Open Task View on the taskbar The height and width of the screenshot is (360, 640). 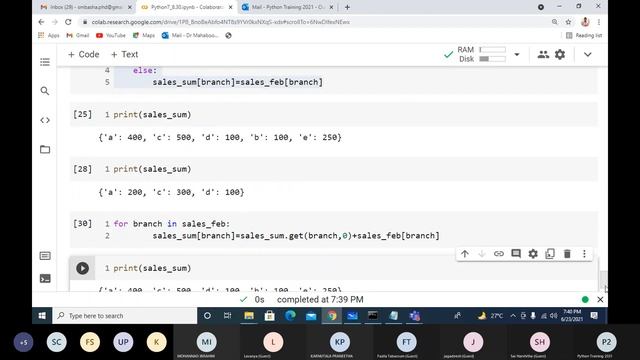[x=228, y=316]
